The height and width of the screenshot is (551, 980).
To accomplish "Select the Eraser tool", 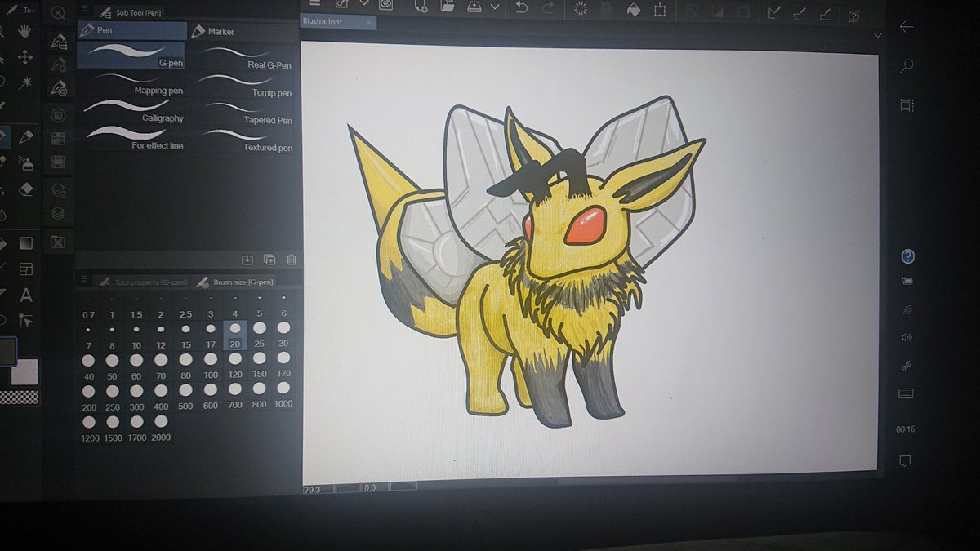I will coord(25,189).
